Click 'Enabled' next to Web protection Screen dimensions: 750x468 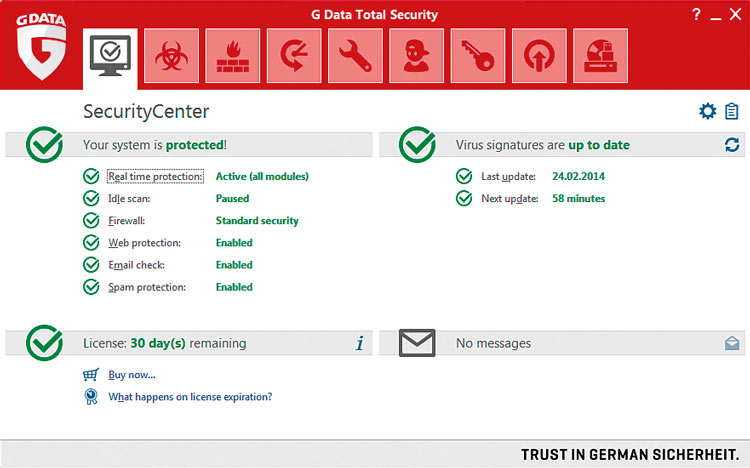point(234,243)
